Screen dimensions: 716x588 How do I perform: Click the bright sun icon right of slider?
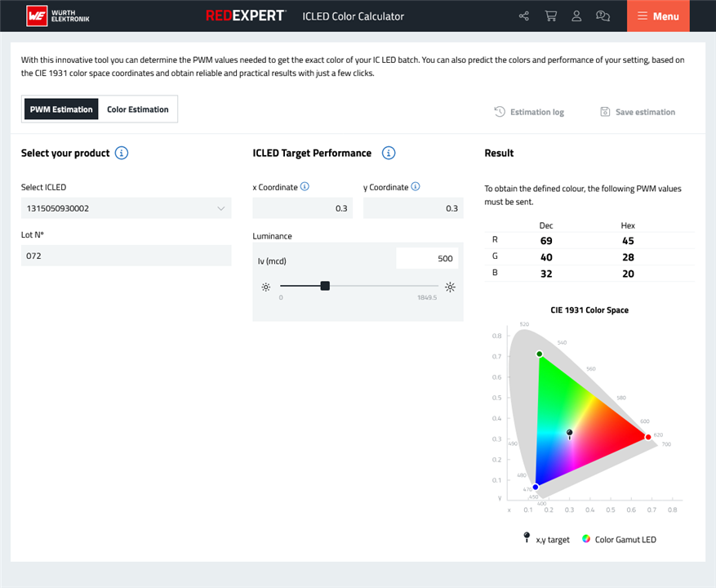[450, 287]
